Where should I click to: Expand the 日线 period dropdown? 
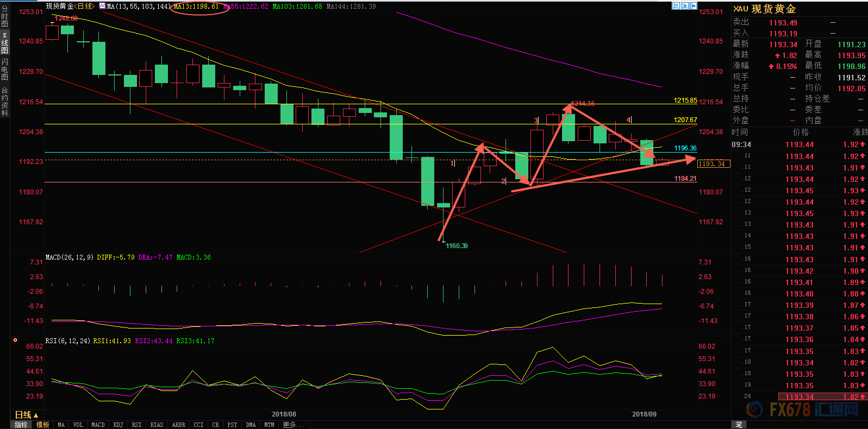(26, 415)
